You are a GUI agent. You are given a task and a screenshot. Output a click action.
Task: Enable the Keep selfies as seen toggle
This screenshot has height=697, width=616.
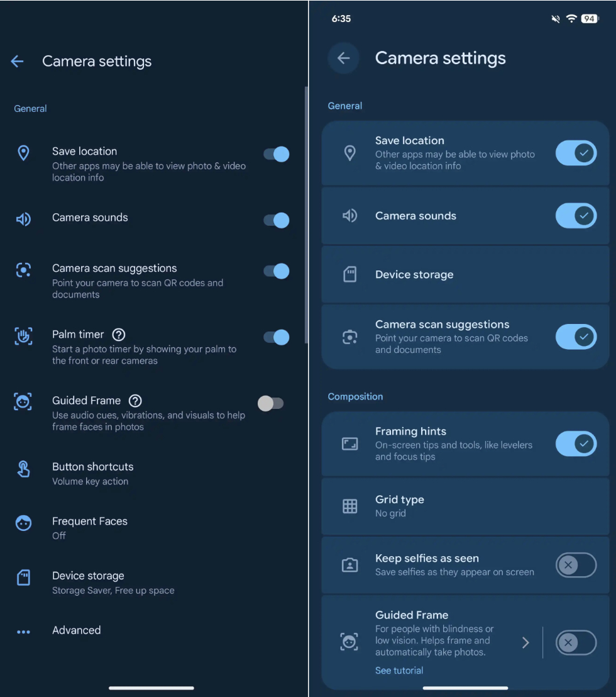tap(576, 565)
